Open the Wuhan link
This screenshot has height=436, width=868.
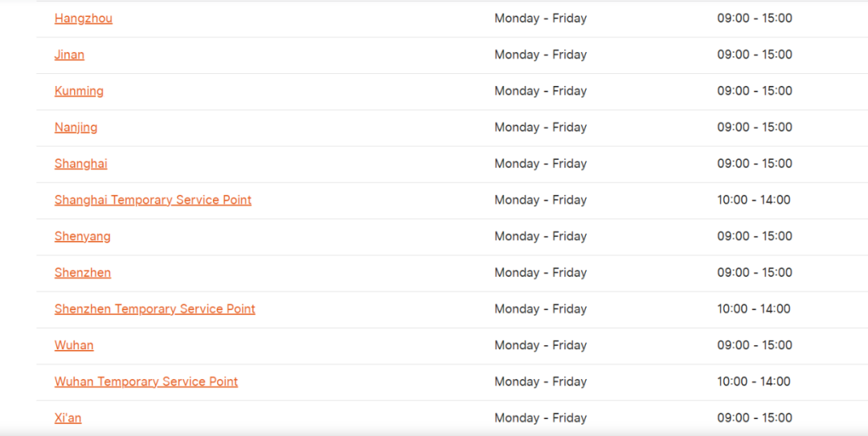tap(74, 345)
